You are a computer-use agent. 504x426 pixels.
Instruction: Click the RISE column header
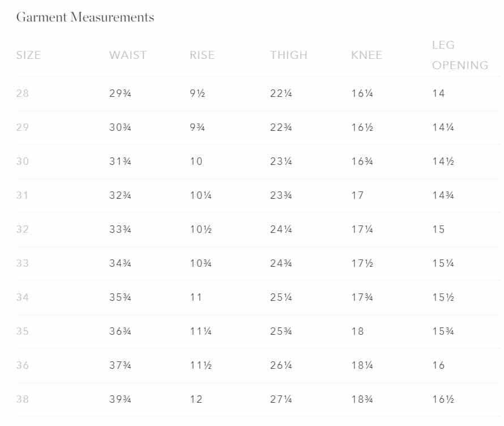(202, 55)
